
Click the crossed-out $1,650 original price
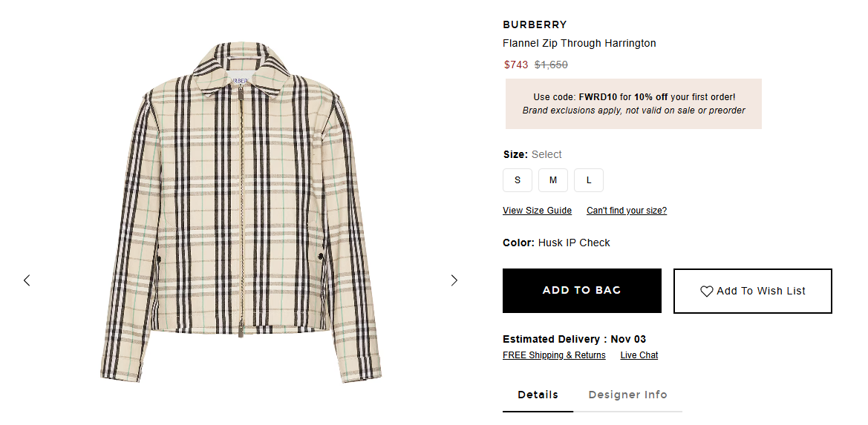click(551, 65)
